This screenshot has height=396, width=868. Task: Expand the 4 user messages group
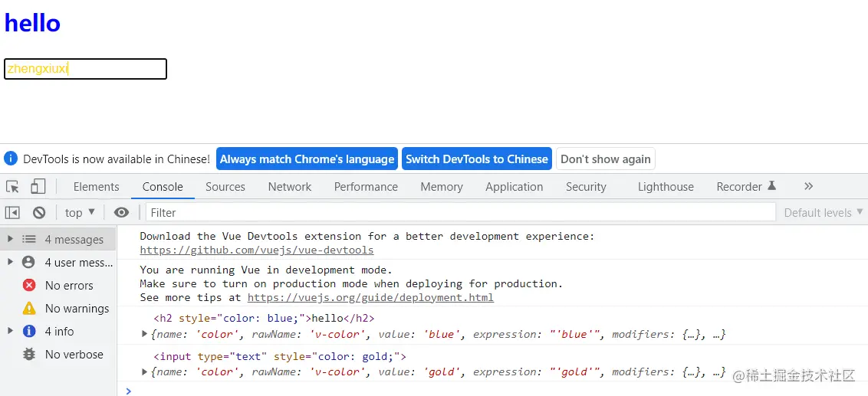[10, 263]
